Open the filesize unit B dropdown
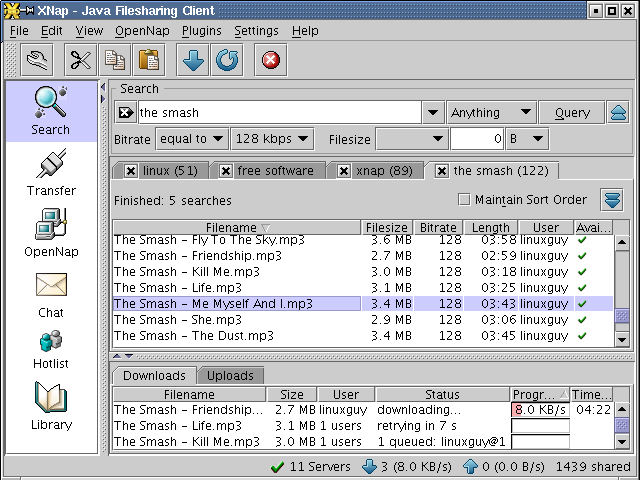The height and width of the screenshot is (480, 640). pos(527,139)
